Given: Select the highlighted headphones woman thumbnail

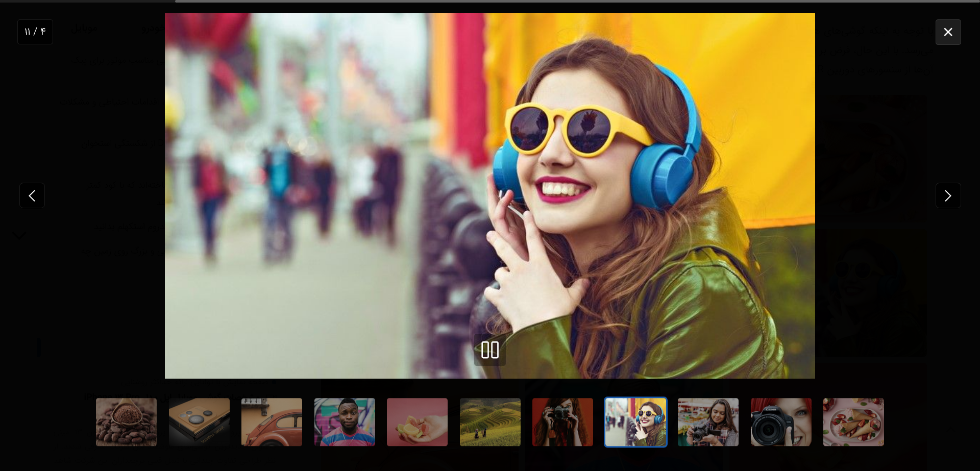Looking at the screenshot, I should coord(635,422).
